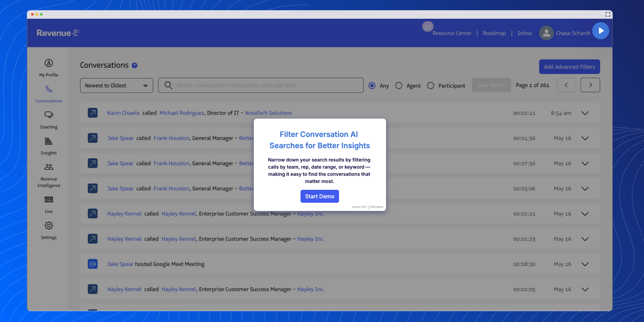
Task: Open Insights chart icon
Action: 49,141
